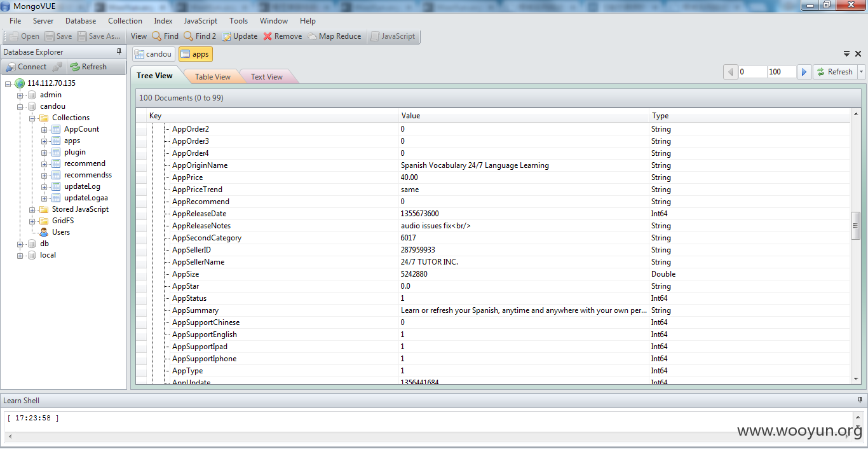Viewport: 868px width, 449px height.
Task: Collapse the candou database node
Action: click(20, 107)
